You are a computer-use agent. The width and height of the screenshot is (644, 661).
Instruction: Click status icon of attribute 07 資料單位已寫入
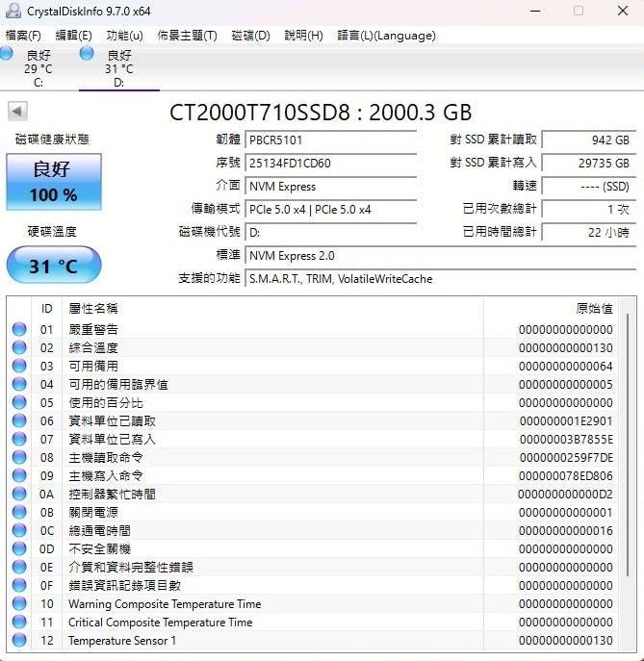[x=19, y=439]
